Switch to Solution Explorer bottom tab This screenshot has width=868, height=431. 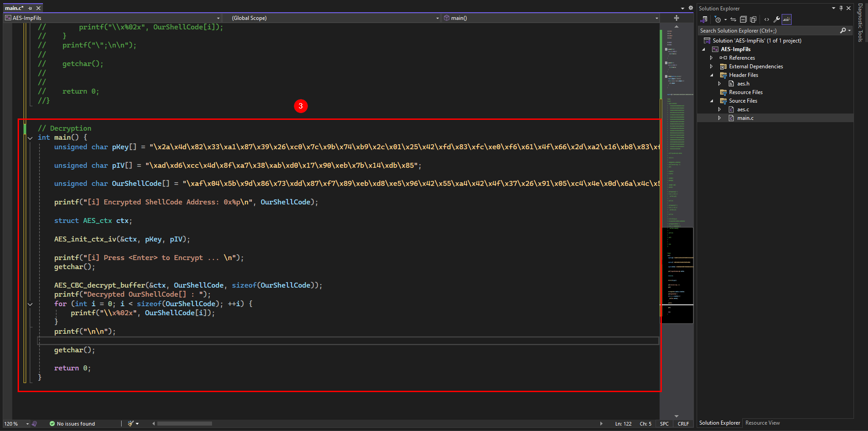tap(719, 423)
